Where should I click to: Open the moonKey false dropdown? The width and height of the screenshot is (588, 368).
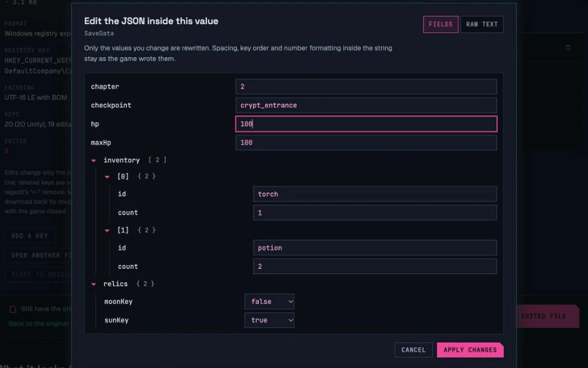pos(269,302)
